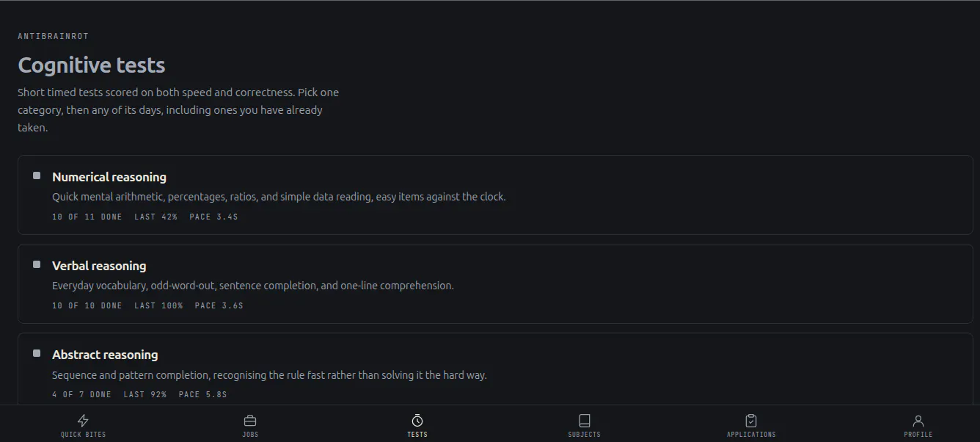Screen dimensions: 980x442
Task: Select the Numerical reasoning square marker
Action: pos(37,175)
